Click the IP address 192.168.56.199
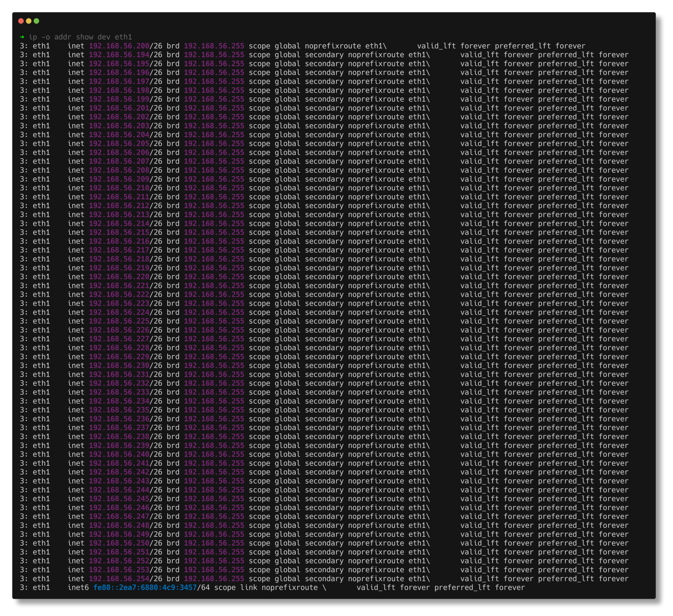The height and width of the screenshot is (616, 673). pyautogui.click(x=119, y=99)
